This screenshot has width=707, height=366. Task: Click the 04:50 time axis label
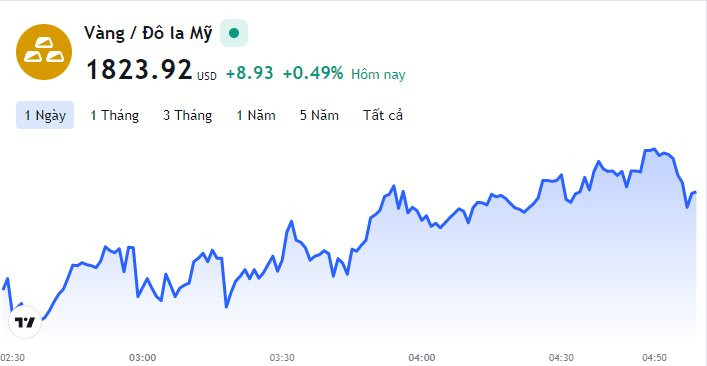(654, 358)
